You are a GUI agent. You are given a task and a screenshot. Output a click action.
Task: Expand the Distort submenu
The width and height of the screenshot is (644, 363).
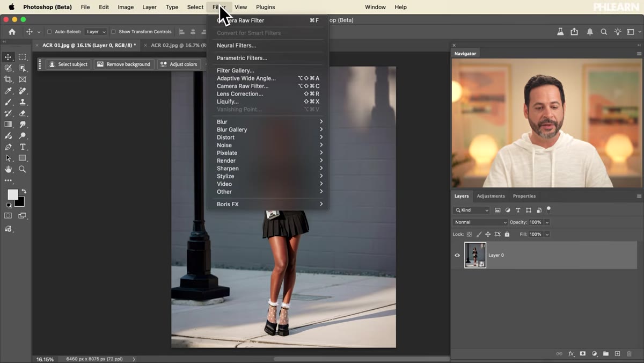(x=268, y=137)
